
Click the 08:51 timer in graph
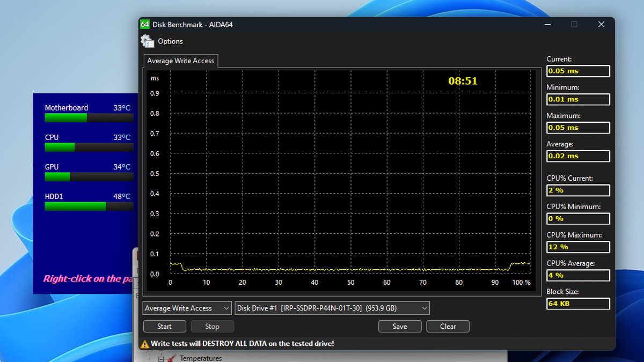[463, 81]
